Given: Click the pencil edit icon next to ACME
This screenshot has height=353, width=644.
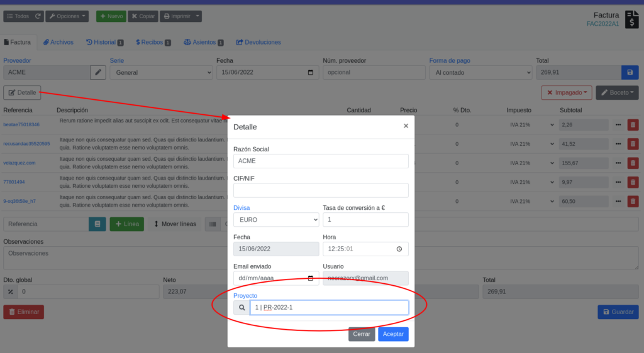Looking at the screenshot, I should click(x=97, y=72).
